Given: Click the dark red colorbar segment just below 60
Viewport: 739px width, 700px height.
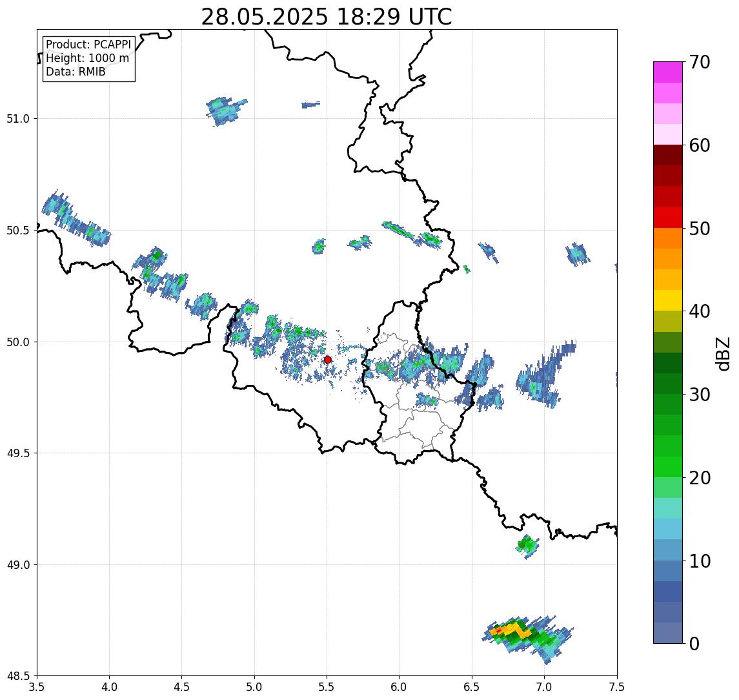Looking at the screenshot, I should pyautogui.click(x=668, y=155).
